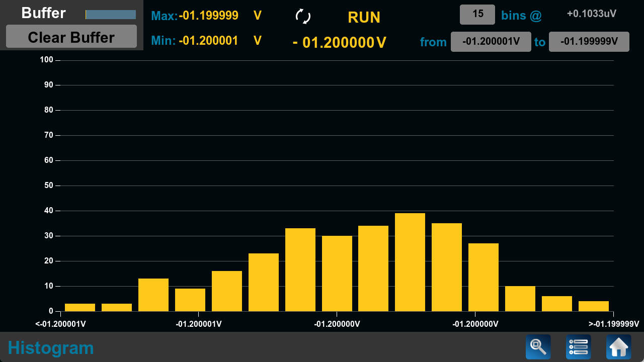Edit the 'from' range voltage field
This screenshot has width=644, height=362.
tap(491, 42)
